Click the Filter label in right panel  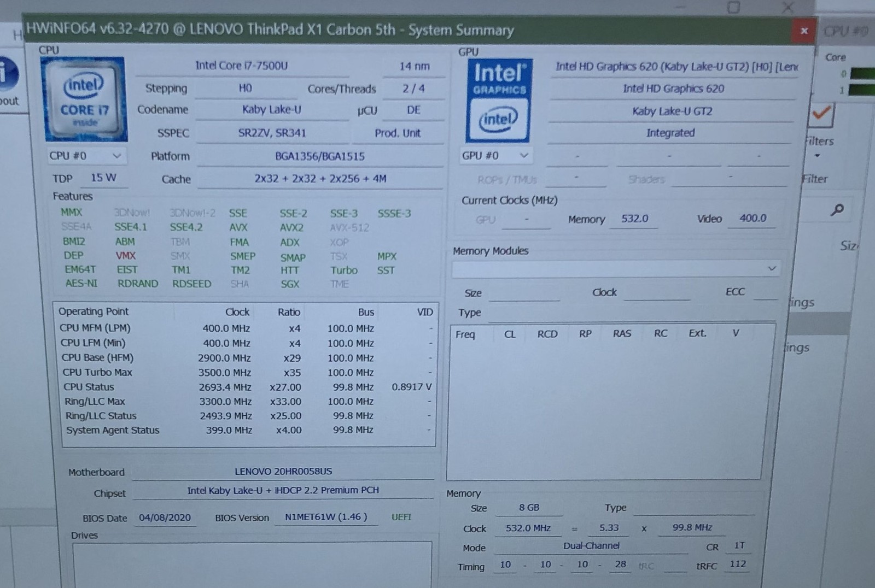click(x=815, y=179)
